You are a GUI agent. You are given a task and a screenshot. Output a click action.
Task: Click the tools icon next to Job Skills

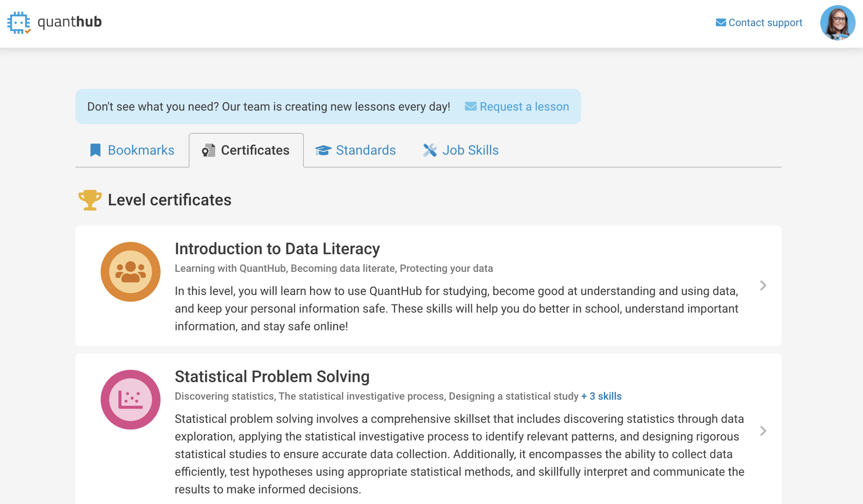pos(429,150)
